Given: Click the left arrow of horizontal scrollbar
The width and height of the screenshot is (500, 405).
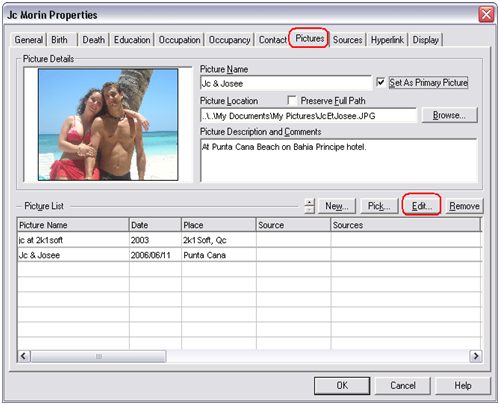Looking at the screenshot, I should coord(23,356).
